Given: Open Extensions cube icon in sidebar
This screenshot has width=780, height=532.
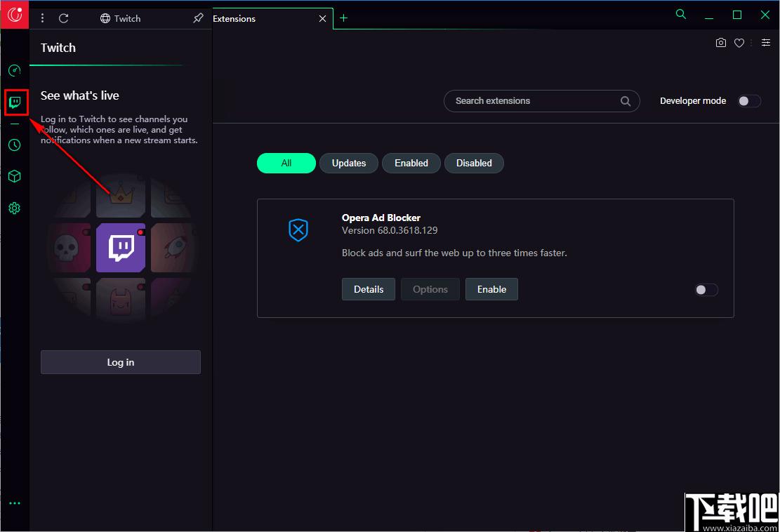Looking at the screenshot, I should coord(15,176).
